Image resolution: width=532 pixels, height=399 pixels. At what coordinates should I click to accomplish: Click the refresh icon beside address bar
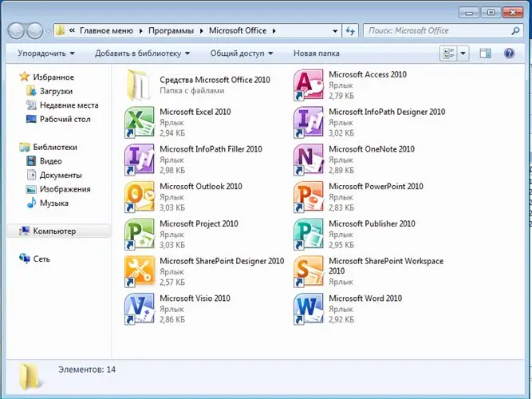coord(350,31)
